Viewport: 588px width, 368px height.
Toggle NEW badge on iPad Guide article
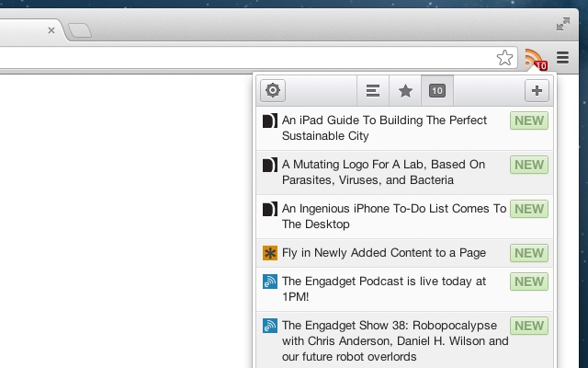[529, 121]
